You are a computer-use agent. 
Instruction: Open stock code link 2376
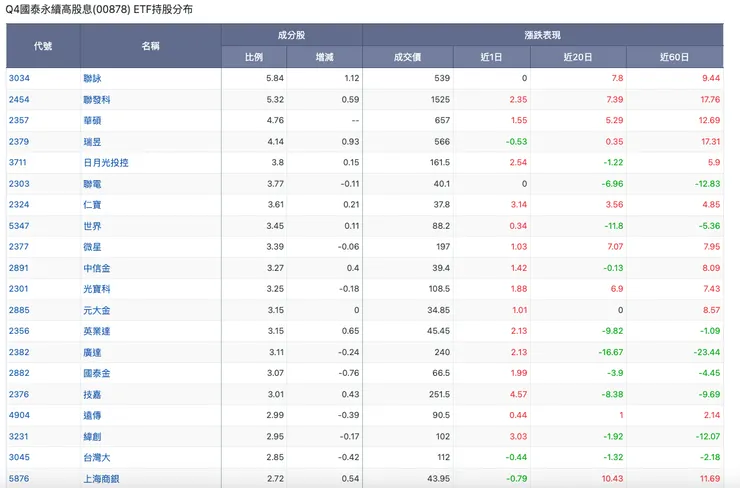tap(19, 394)
